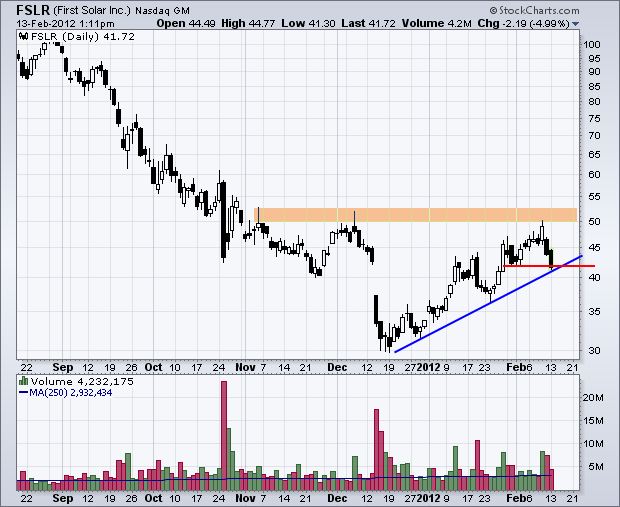Click the Open value 44.49
Screen dimensions: 620x507
click(202, 23)
